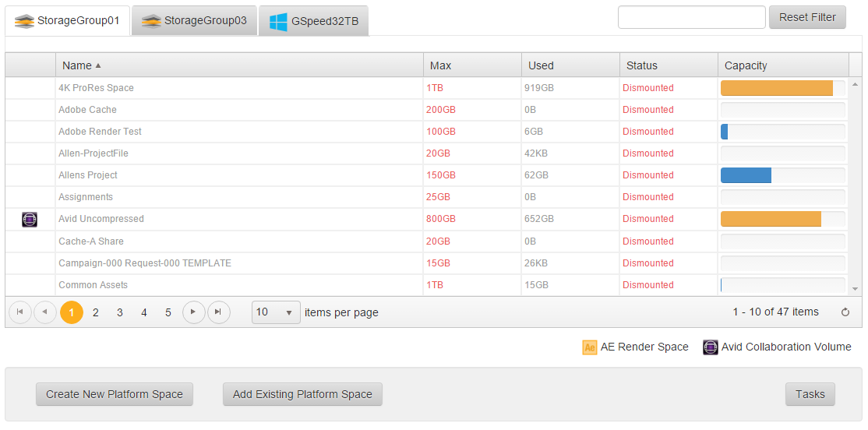Image resolution: width=868 pixels, height=430 pixels.
Task: Click the StorageGroup03 tab's stack icon
Action: pos(151,21)
